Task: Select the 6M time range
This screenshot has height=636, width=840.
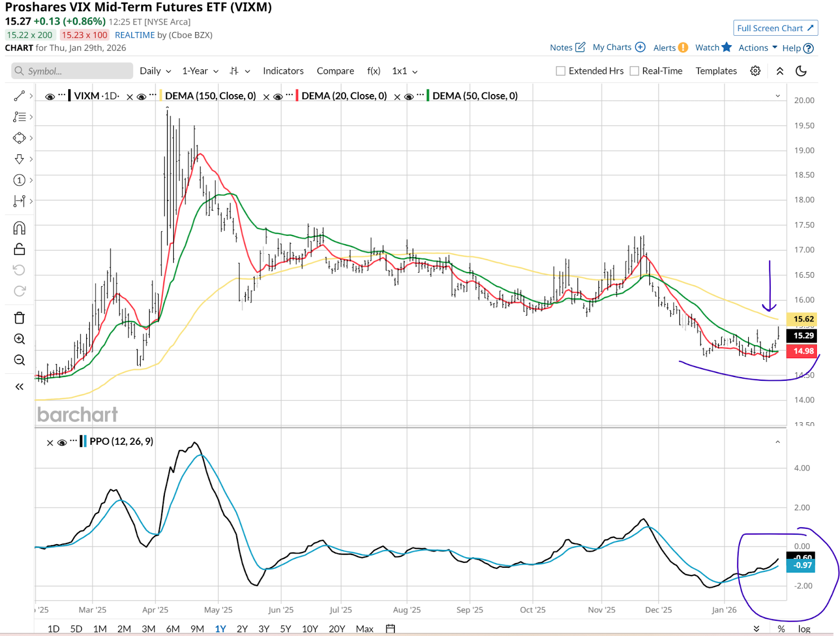Action: (173, 629)
